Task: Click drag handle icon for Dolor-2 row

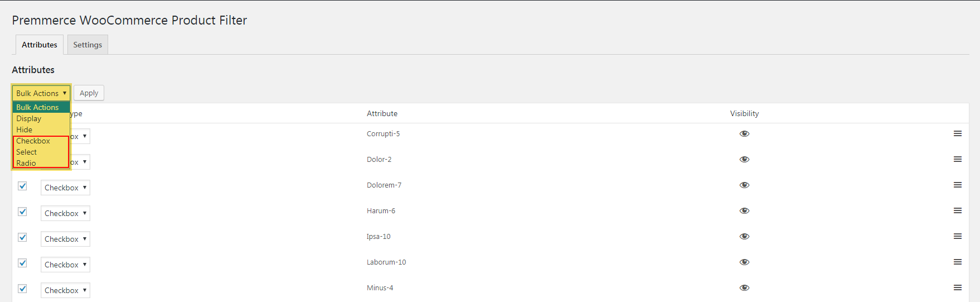Action: pos(957,159)
